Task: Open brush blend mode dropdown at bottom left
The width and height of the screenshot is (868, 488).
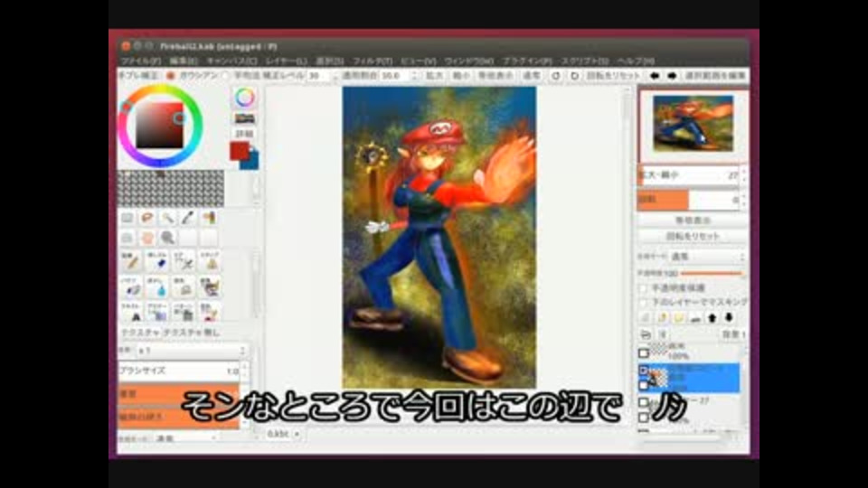Action: (185, 438)
